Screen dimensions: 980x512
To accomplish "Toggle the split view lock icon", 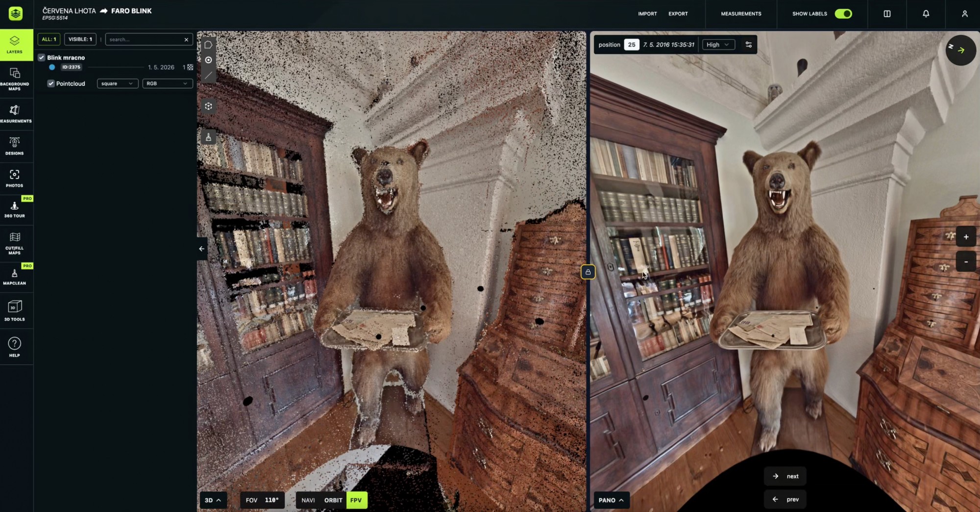I will (588, 272).
